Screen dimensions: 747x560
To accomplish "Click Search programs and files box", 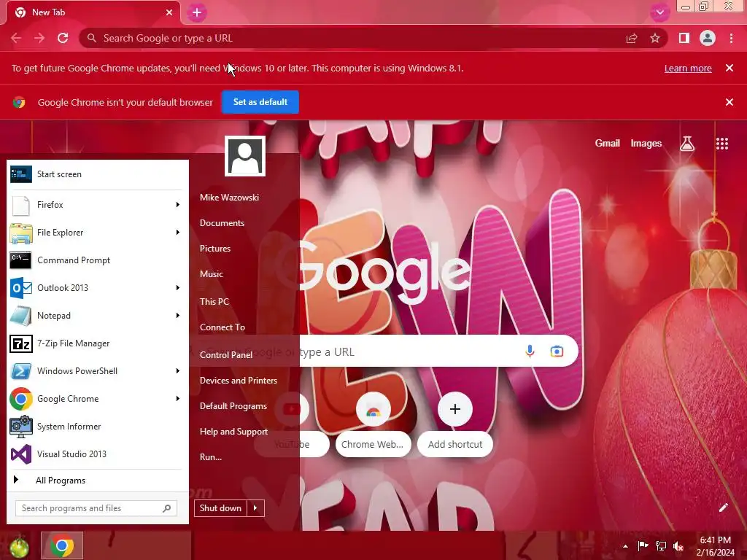I will click(x=96, y=508).
